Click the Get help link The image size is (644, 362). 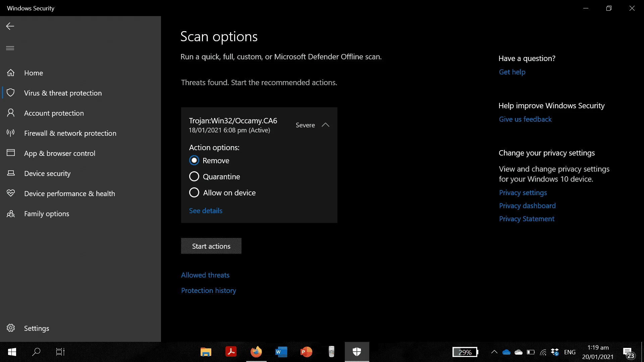(512, 72)
